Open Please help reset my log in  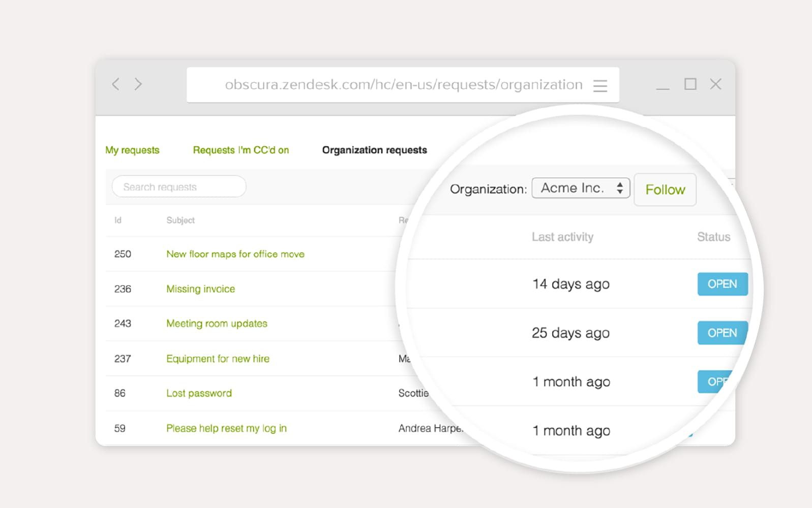226,428
